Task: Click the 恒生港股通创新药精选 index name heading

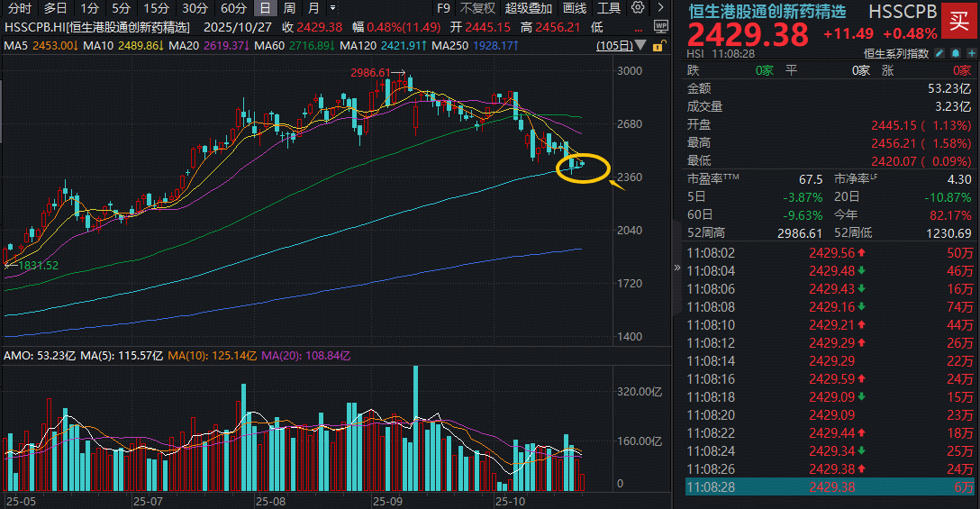Action: [767, 11]
